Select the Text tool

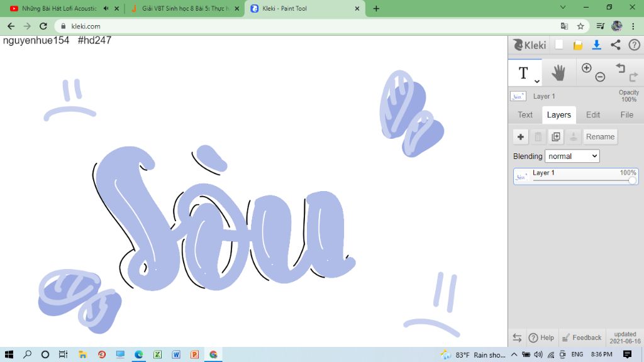coord(523,73)
